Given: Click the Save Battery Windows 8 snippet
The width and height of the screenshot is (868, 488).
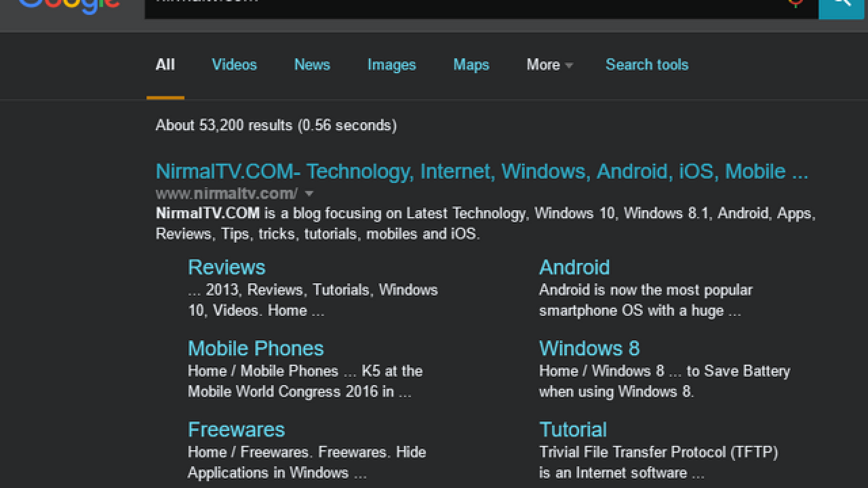Looking at the screenshot, I should tap(665, 381).
